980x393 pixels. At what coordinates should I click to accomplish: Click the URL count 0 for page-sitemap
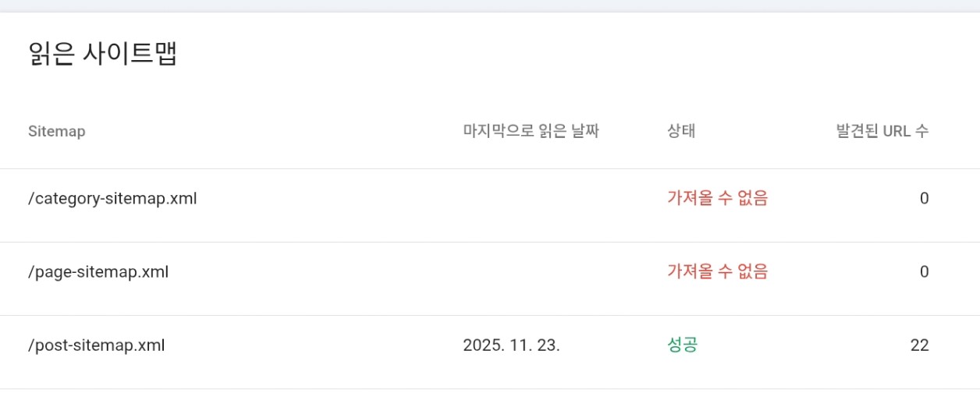924,272
